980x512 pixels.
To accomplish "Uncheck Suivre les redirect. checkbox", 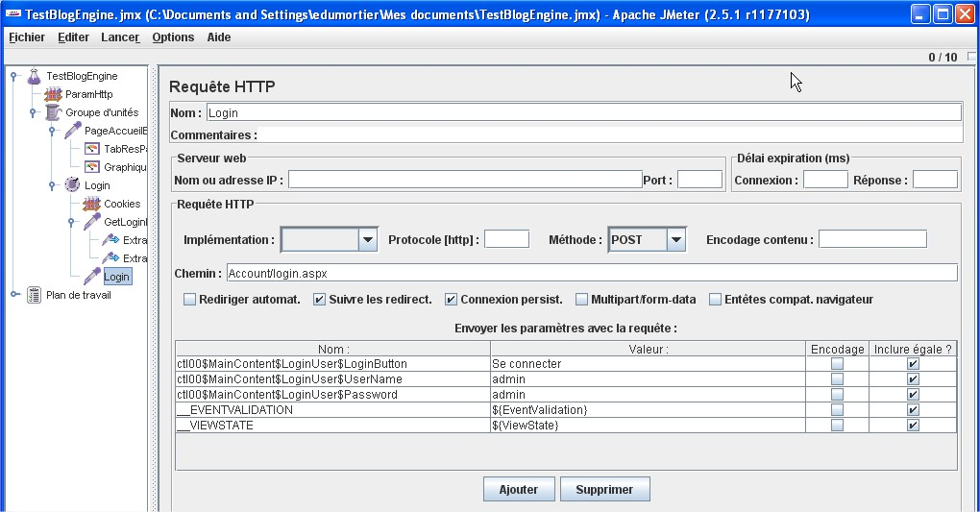I will (319, 300).
